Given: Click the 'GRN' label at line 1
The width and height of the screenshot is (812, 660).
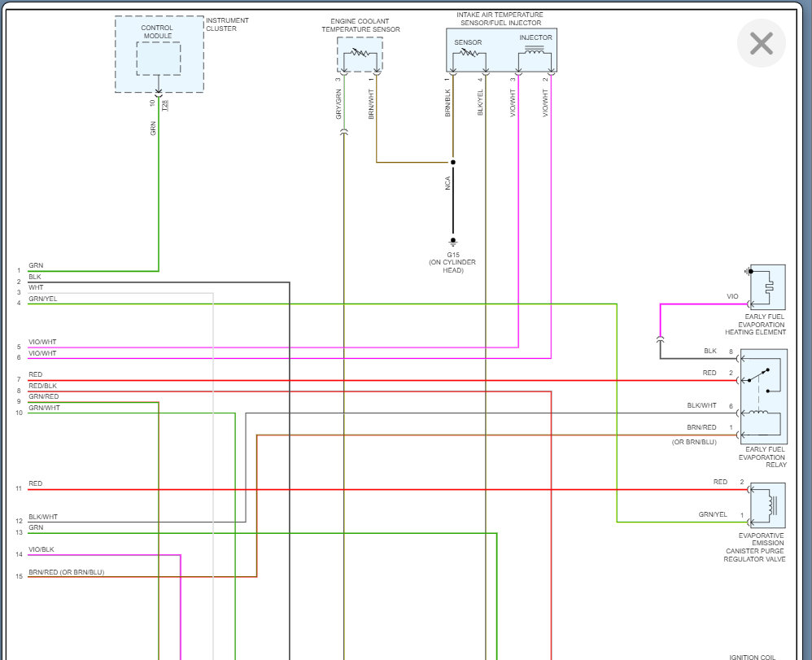Looking at the screenshot, I should [x=36, y=266].
